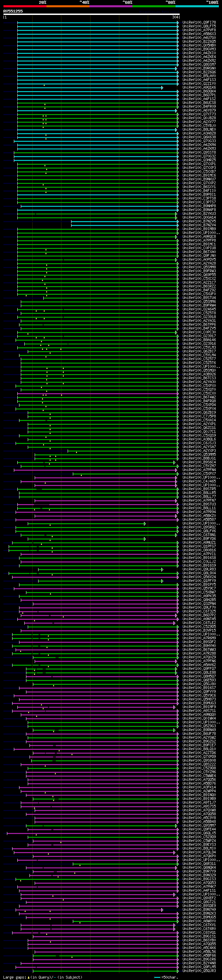The width and height of the screenshot is (222, 980).
Task: Select hit UniRef100_C0LLJ2
Action: click(x=199, y=561)
